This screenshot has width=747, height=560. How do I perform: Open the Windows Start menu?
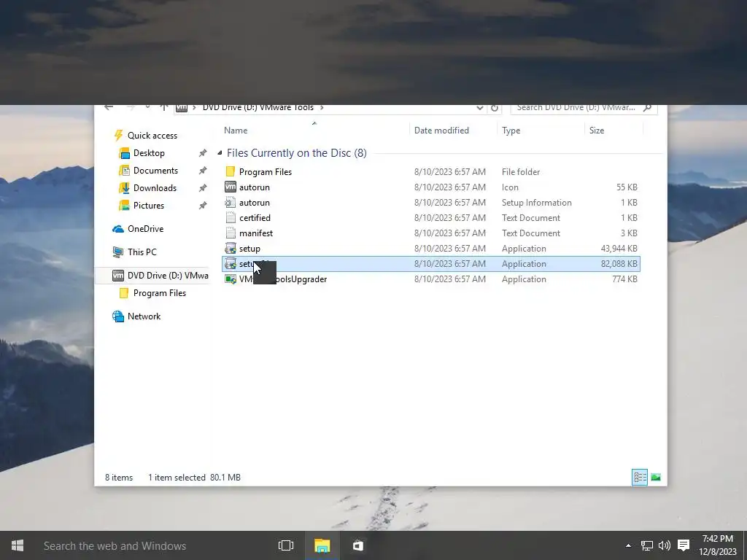pyautogui.click(x=18, y=545)
